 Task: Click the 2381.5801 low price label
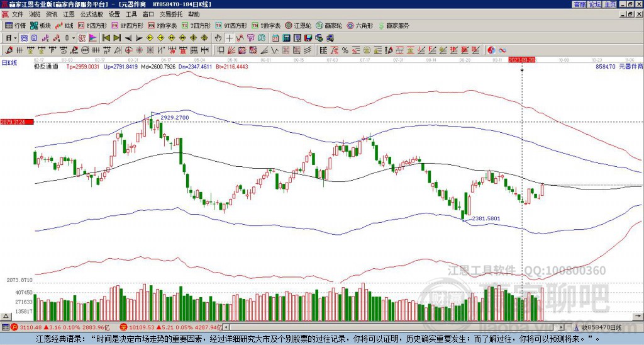tap(486, 218)
